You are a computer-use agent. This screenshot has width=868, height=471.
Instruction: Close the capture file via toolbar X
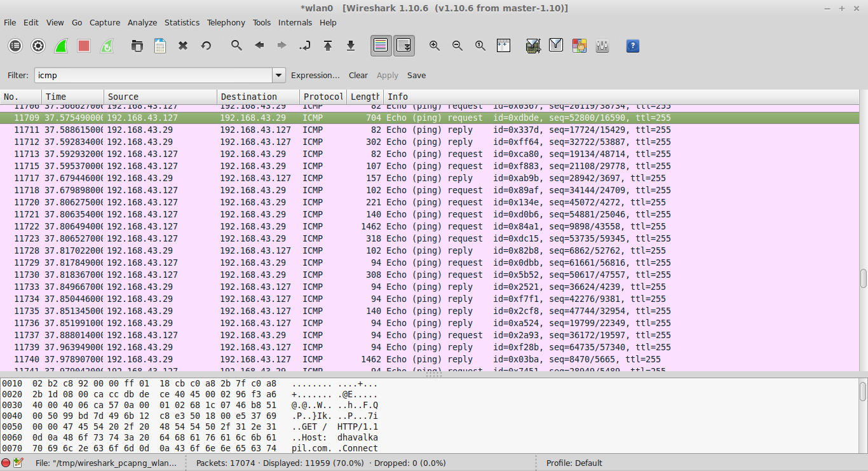pyautogui.click(x=183, y=46)
